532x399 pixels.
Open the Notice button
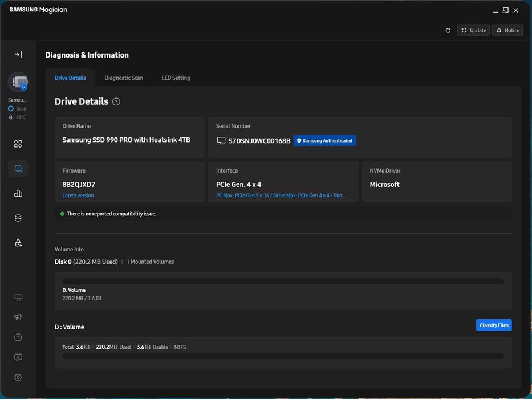[x=507, y=31]
